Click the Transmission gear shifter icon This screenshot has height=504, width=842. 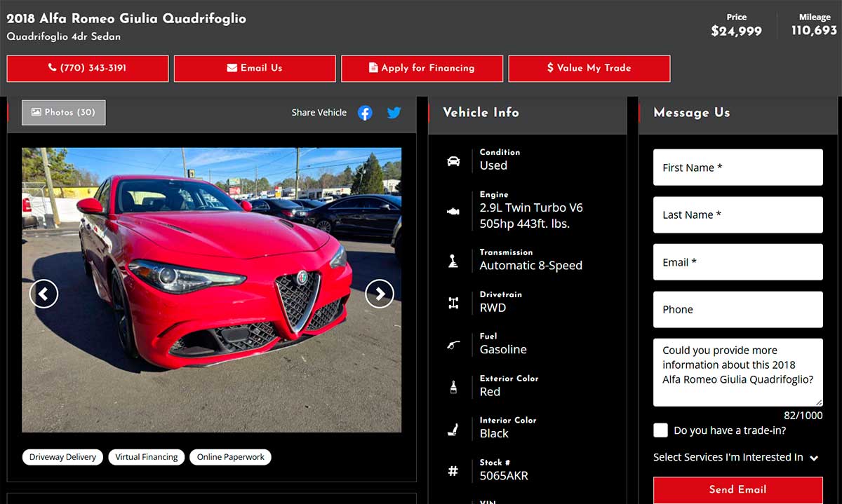pyautogui.click(x=454, y=261)
